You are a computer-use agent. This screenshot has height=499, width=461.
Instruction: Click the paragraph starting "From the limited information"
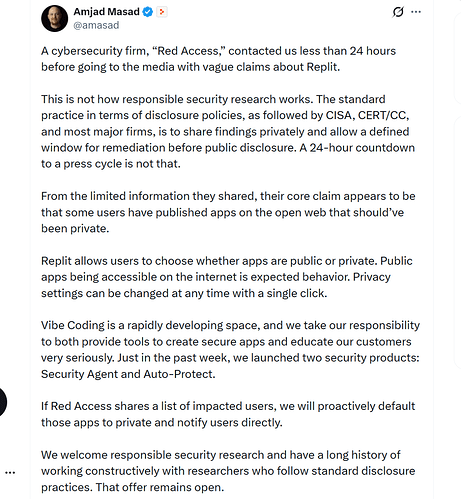tap(228, 212)
